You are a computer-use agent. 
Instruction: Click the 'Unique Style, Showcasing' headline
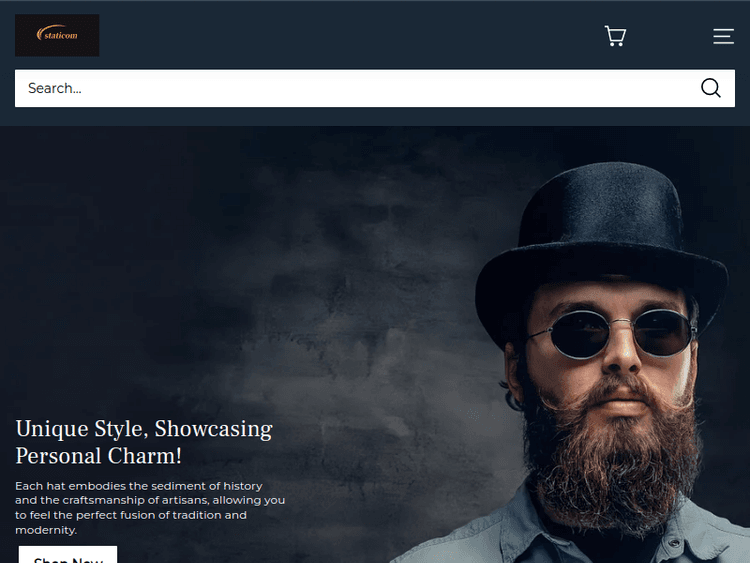pos(144,429)
